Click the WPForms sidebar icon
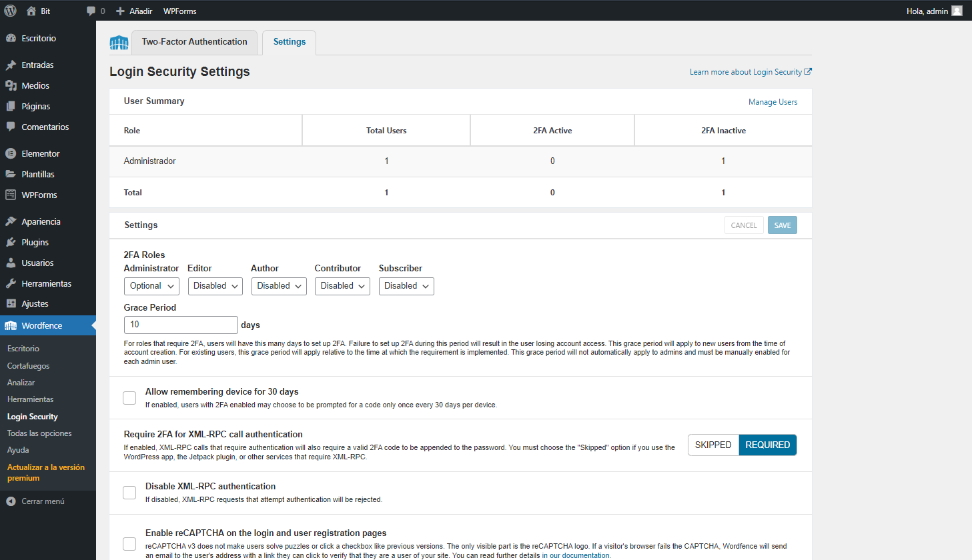This screenshot has height=560, width=972. [x=11, y=195]
